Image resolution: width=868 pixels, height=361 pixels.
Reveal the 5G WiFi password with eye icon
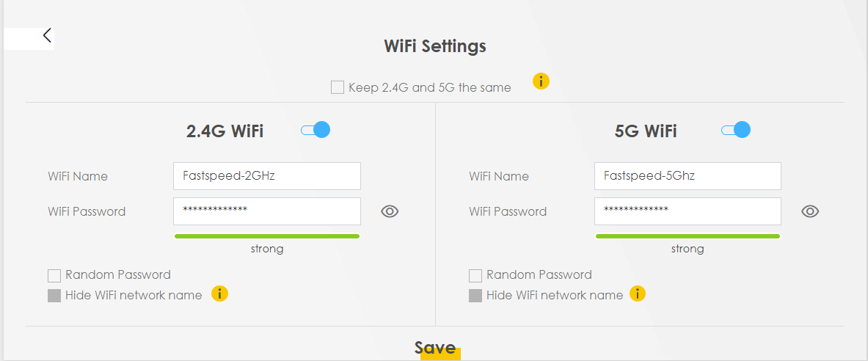[x=810, y=211]
